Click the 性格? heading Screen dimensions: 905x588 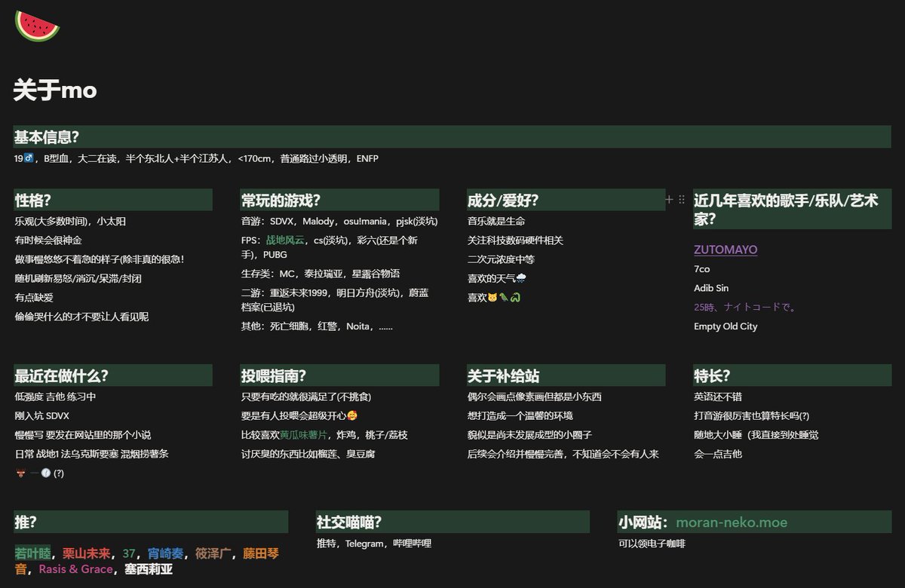pos(113,200)
